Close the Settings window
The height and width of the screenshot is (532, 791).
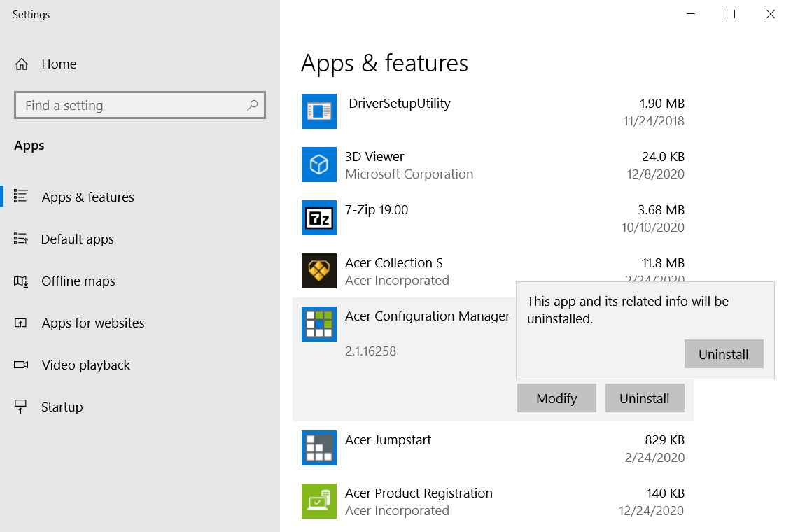770,14
